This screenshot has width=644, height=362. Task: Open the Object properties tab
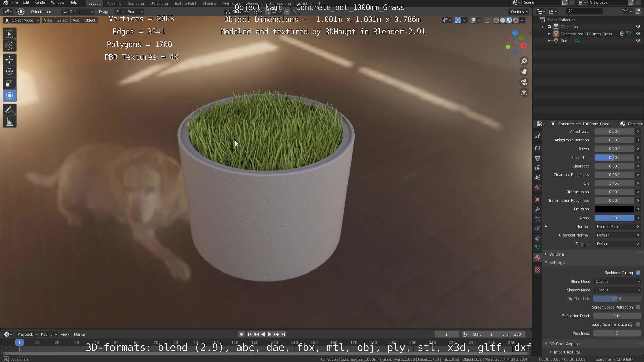point(538,199)
